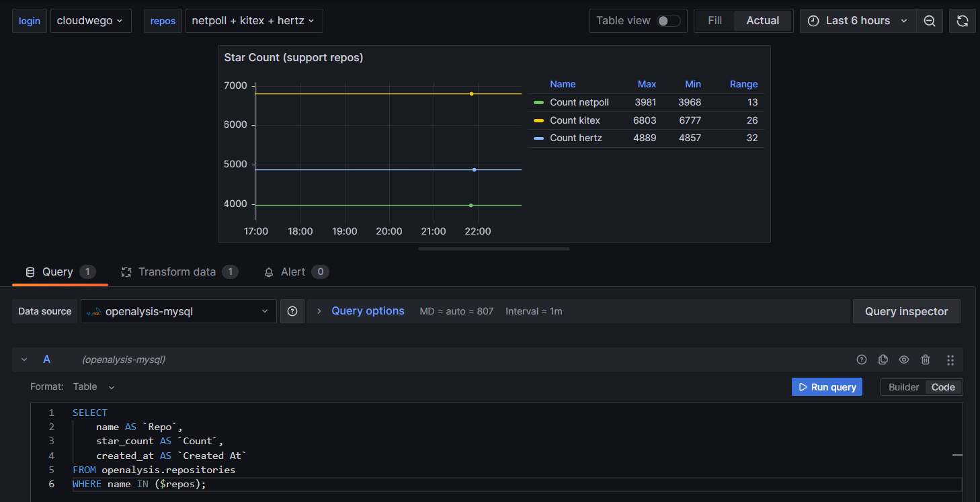
Task: Click the panel resize bar below the chart
Action: (x=494, y=249)
